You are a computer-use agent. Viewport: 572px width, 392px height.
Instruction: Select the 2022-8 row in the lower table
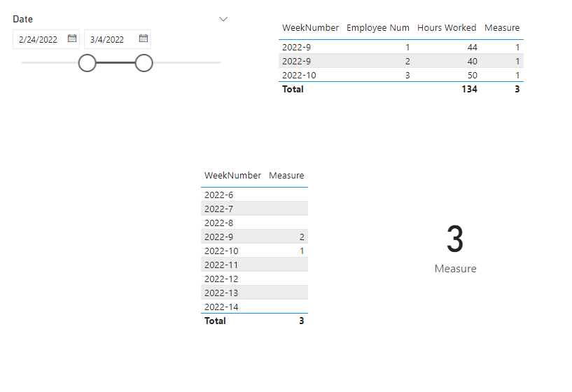(x=254, y=223)
